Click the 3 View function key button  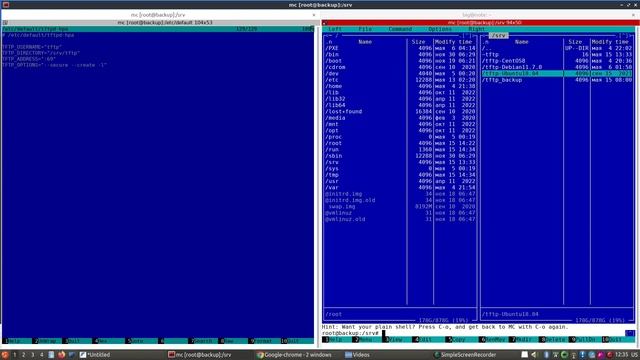tap(396, 340)
